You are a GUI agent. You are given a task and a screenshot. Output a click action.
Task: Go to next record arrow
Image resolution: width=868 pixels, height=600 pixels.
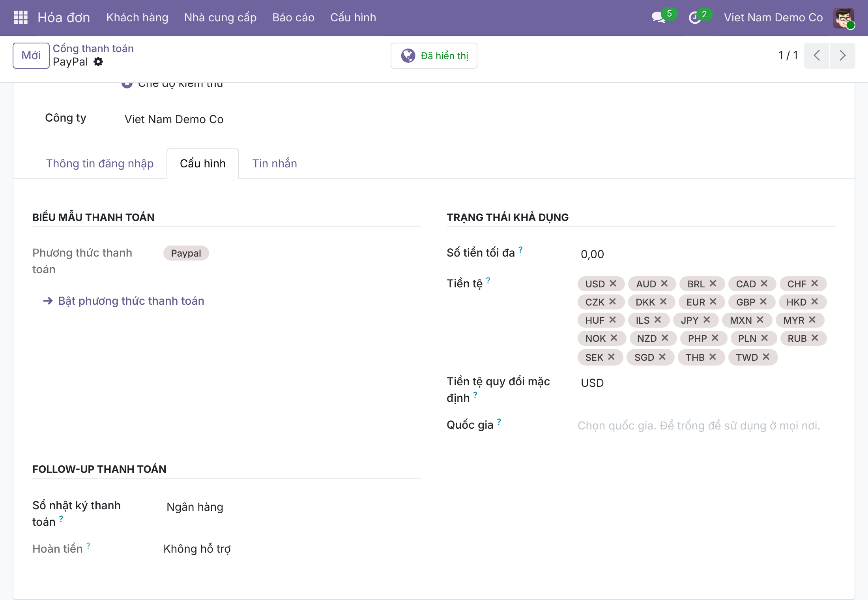[x=842, y=55]
